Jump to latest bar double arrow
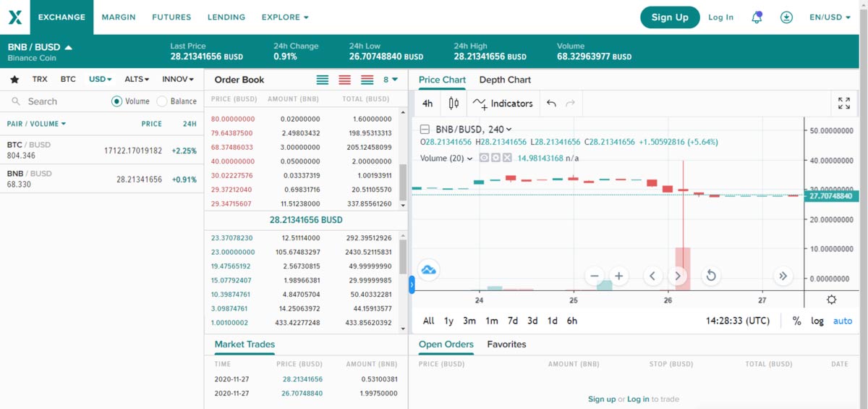The height and width of the screenshot is (409, 868). (783, 276)
